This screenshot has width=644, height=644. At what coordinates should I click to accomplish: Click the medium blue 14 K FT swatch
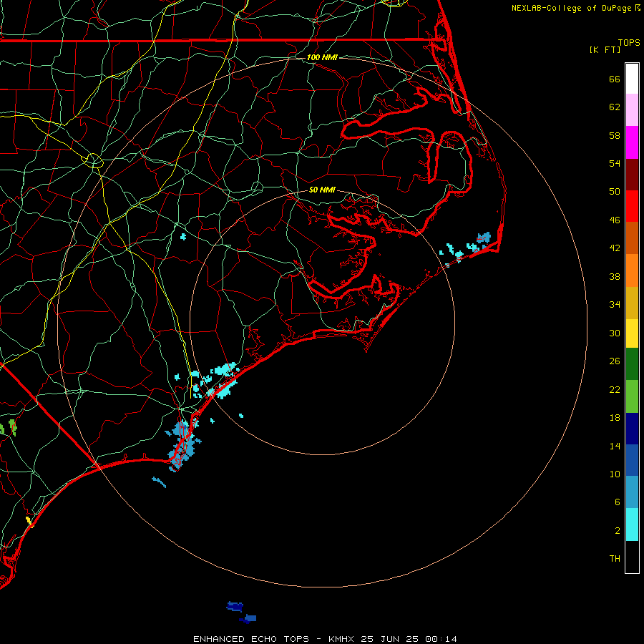pyautogui.click(x=632, y=460)
